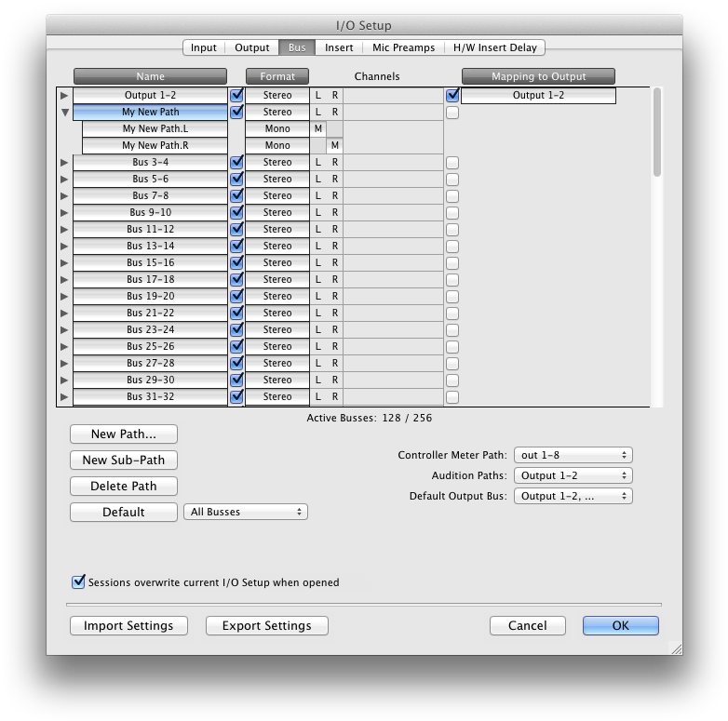The height and width of the screenshot is (721, 728).
Task: Uncheck the Bus 9-10 active checkbox
Action: click(236, 212)
